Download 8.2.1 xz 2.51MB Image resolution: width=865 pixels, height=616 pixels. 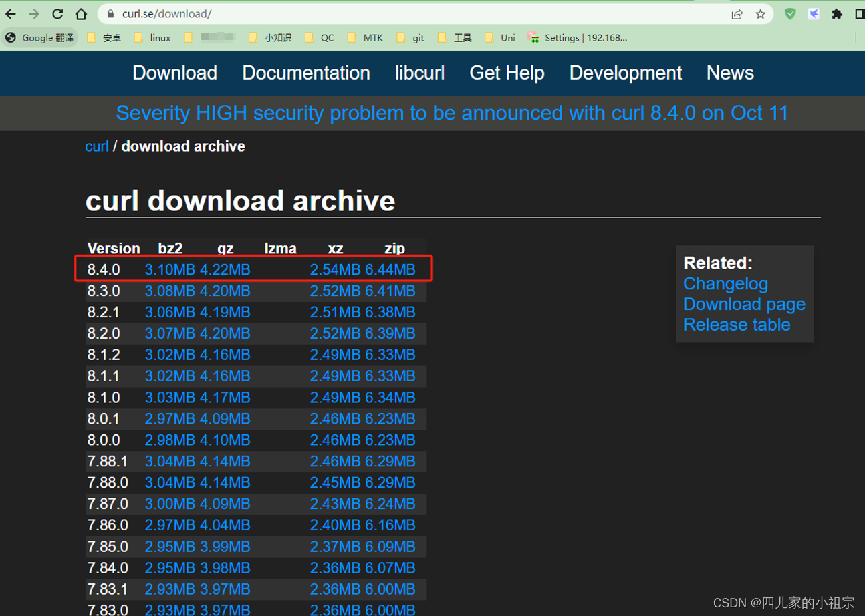(335, 313)
